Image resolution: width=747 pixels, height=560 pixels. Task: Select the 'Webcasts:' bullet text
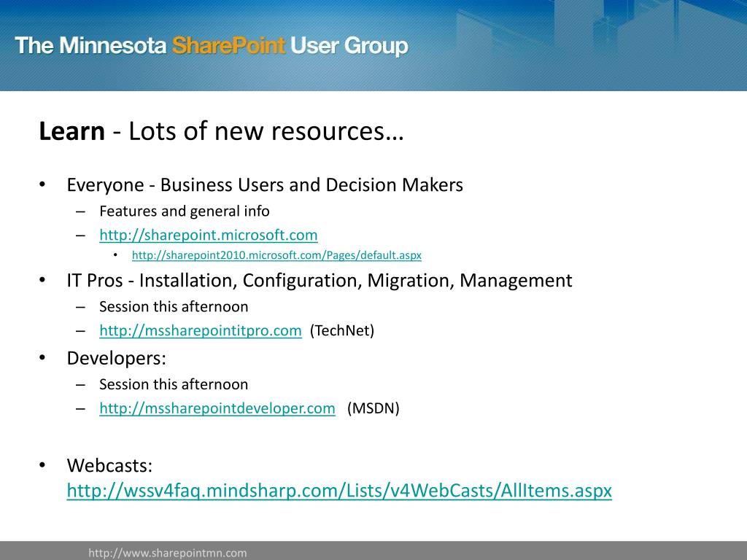[109, 465]
